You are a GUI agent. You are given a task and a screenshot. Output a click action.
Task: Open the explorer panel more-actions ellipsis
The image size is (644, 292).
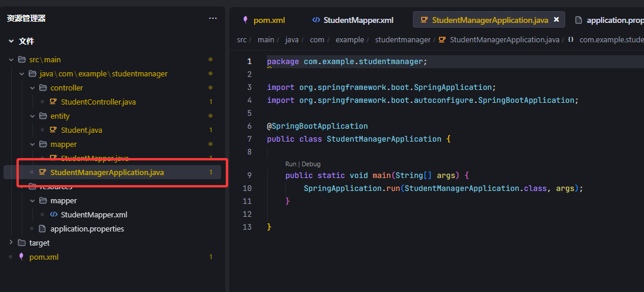coord(213,18)
